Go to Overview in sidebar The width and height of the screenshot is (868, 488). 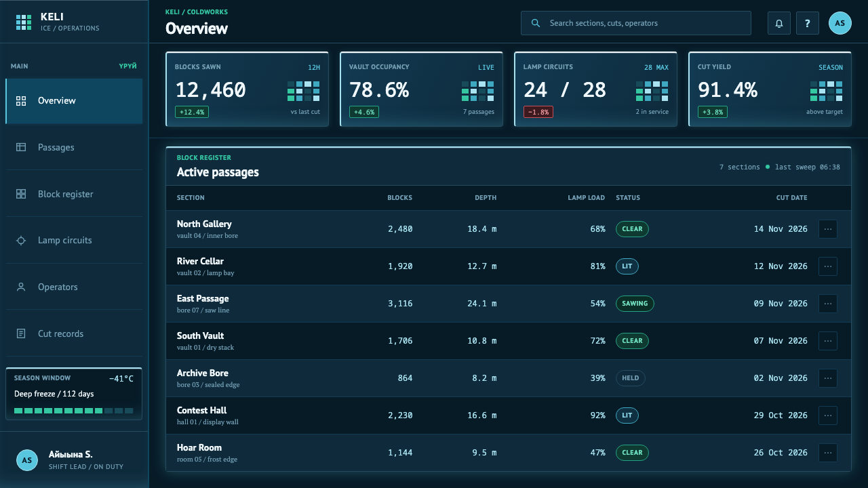click(x=74, y=101)
